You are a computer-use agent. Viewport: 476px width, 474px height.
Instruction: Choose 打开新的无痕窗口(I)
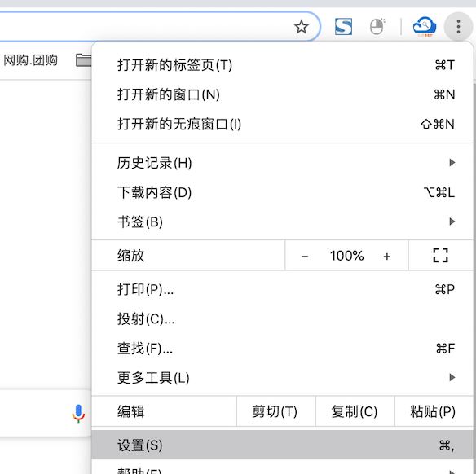pyautogui.click(x=282, y=124)
